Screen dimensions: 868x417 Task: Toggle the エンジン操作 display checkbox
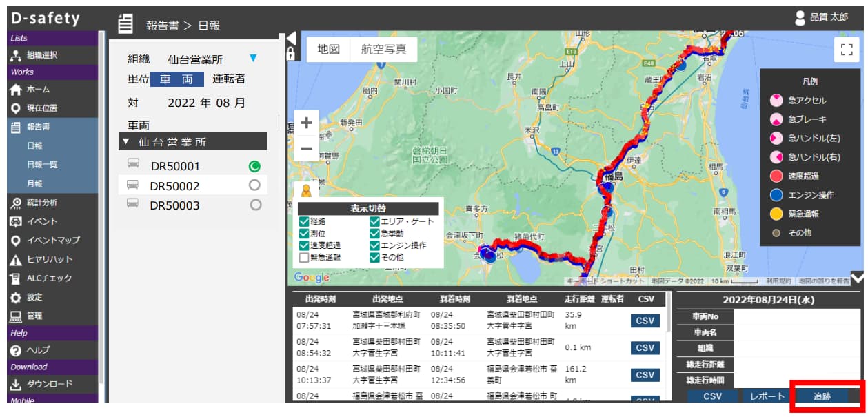point(374,245)
